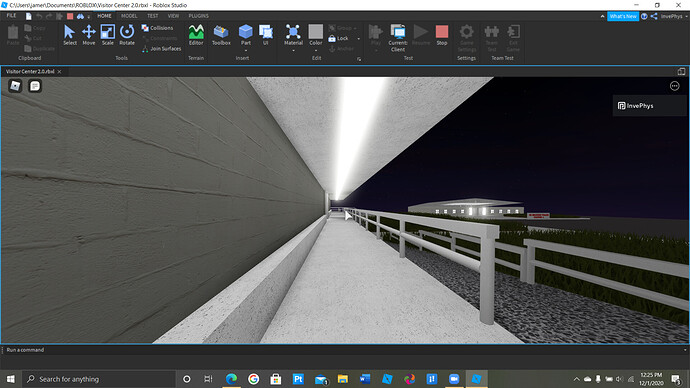Expand the Color dropdown arrow
Viewport: 690px width, 388px height.
point(316,51)
